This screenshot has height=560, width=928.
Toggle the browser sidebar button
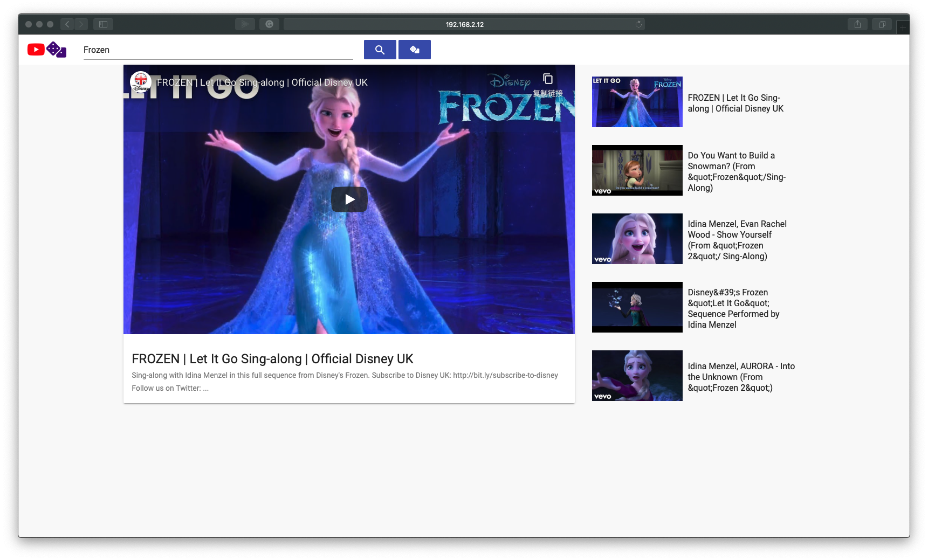click(x=103, y=24)
